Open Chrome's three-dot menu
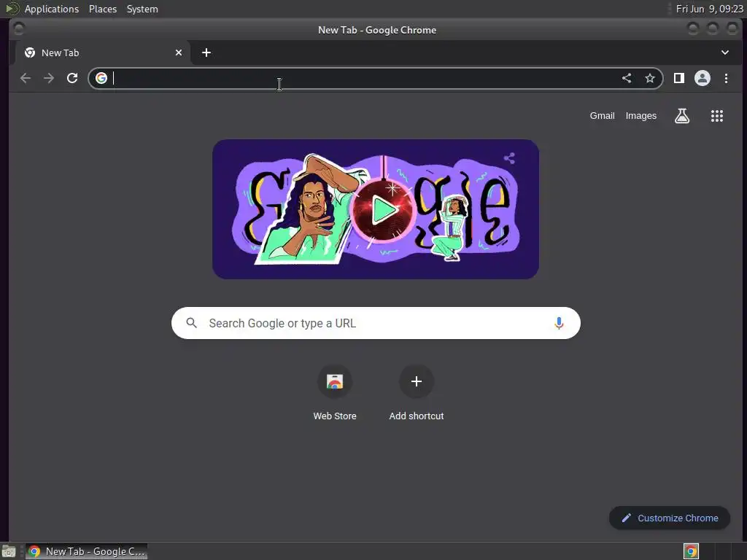Image resolution: width=747 pixels, height=560 pixels. (726, 78)
